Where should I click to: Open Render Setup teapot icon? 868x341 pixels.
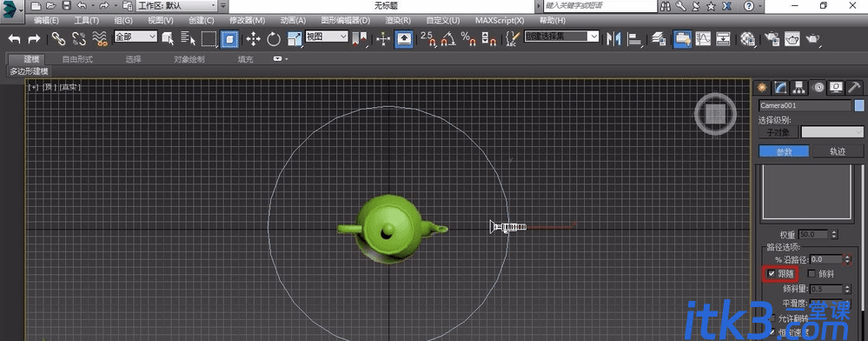[772, 38]
